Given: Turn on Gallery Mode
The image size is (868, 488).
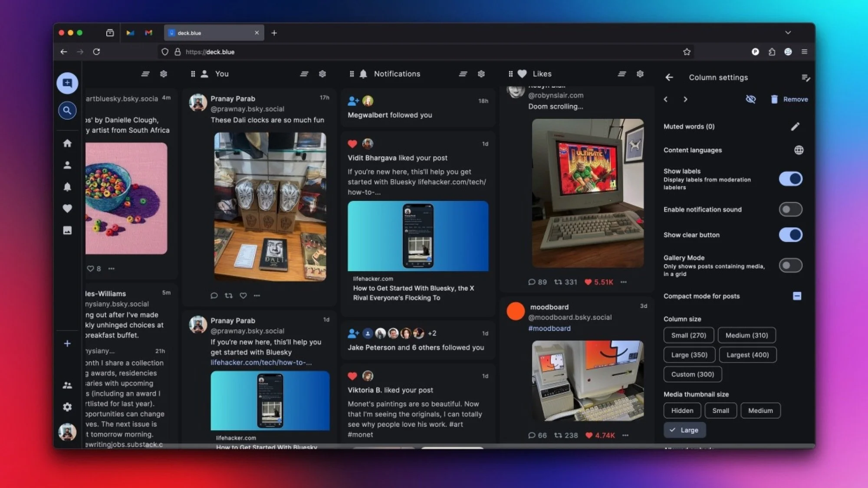Looking at the screenshot, I should 791,265.
